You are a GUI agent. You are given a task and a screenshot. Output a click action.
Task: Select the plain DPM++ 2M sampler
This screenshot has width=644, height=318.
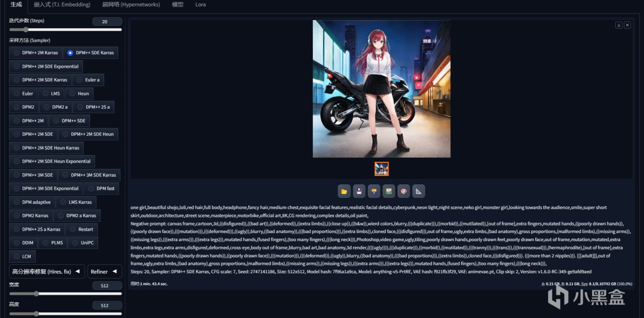pos(29,121)
